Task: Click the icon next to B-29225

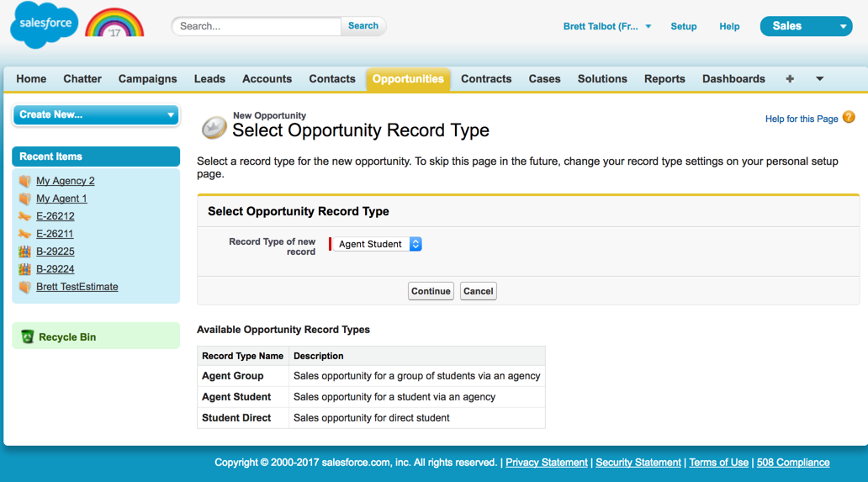Action: click(x=24, y=252)
